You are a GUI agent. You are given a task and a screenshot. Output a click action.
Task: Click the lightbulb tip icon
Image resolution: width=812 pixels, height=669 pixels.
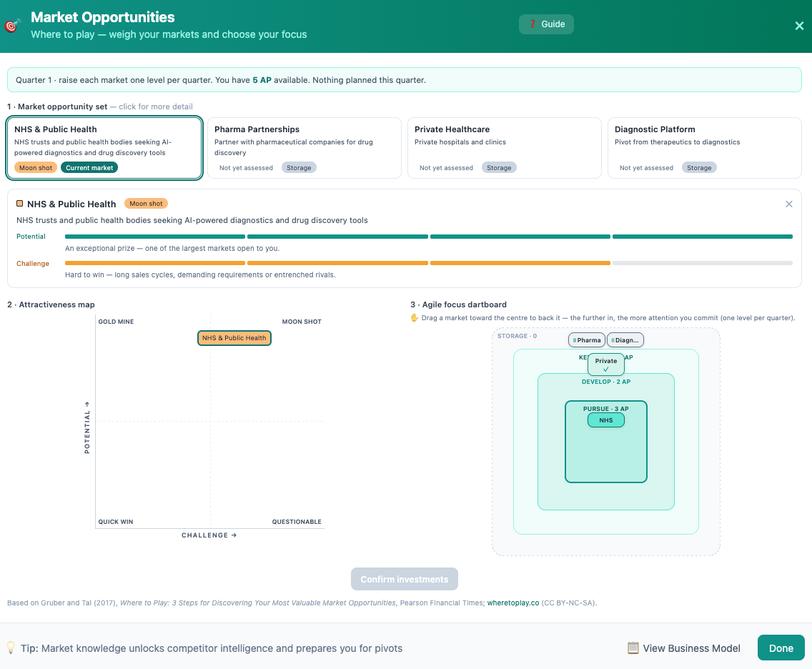(x=10, y=648)
